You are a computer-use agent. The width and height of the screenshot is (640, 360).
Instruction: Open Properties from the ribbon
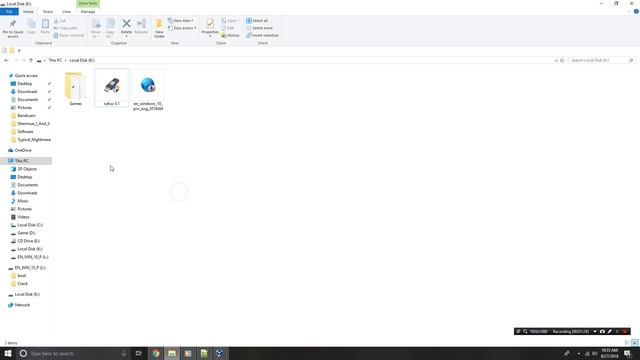pos(210,28)
